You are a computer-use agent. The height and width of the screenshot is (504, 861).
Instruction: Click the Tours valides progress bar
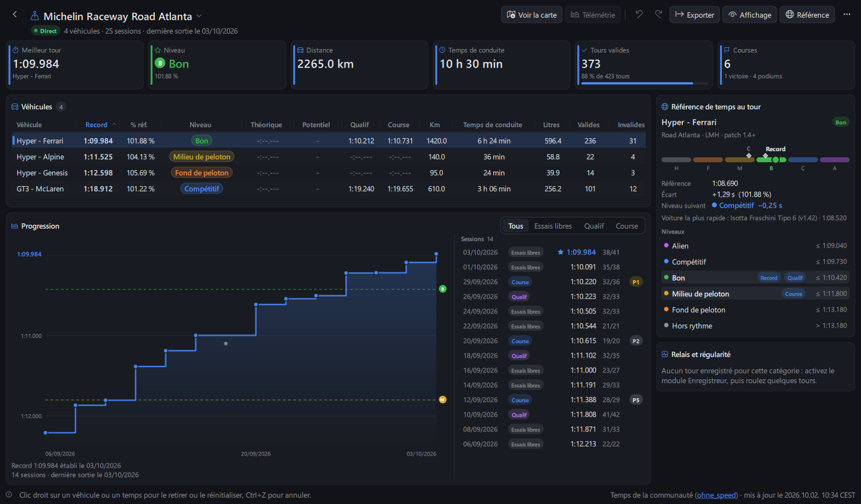[644, 84]
